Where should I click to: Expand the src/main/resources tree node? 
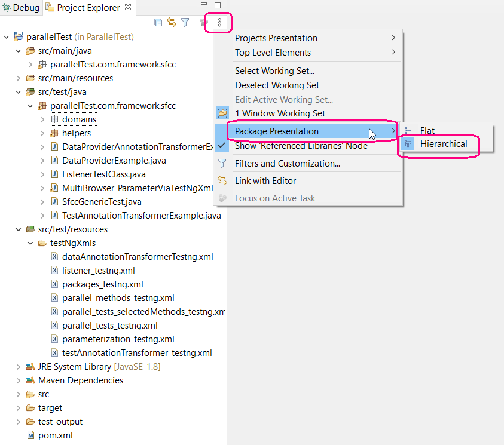click(x=17, y=78)
